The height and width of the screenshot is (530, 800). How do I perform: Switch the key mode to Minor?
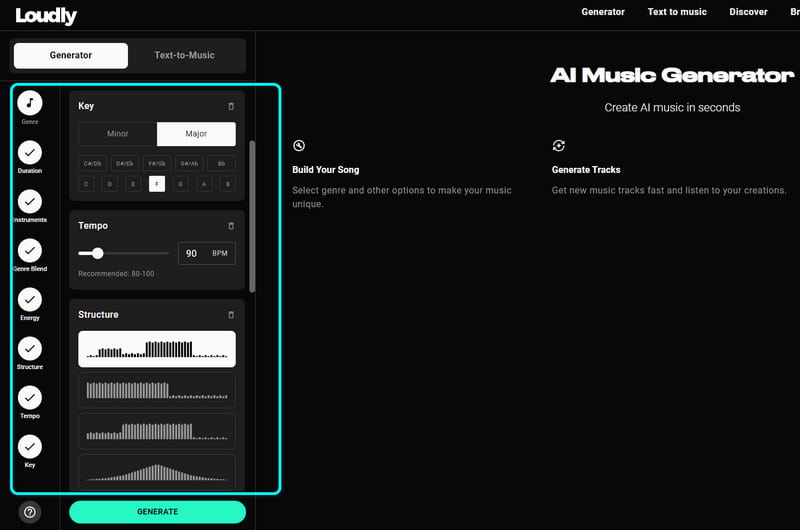118,134
